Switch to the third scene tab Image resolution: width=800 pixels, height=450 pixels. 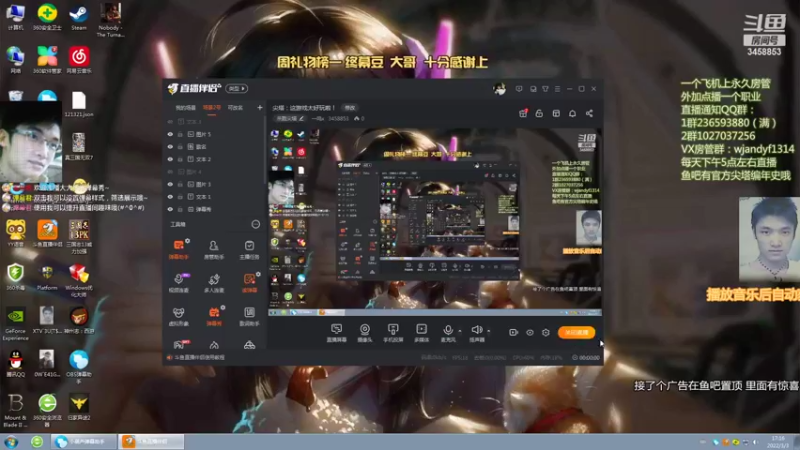pos(235,108)
